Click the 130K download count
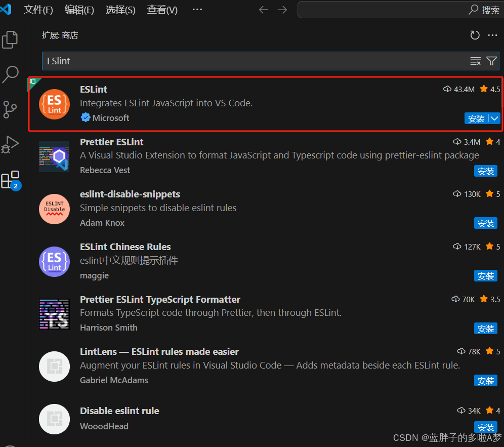The width and height of the screenshot is (504, 447). coord(467,194)
